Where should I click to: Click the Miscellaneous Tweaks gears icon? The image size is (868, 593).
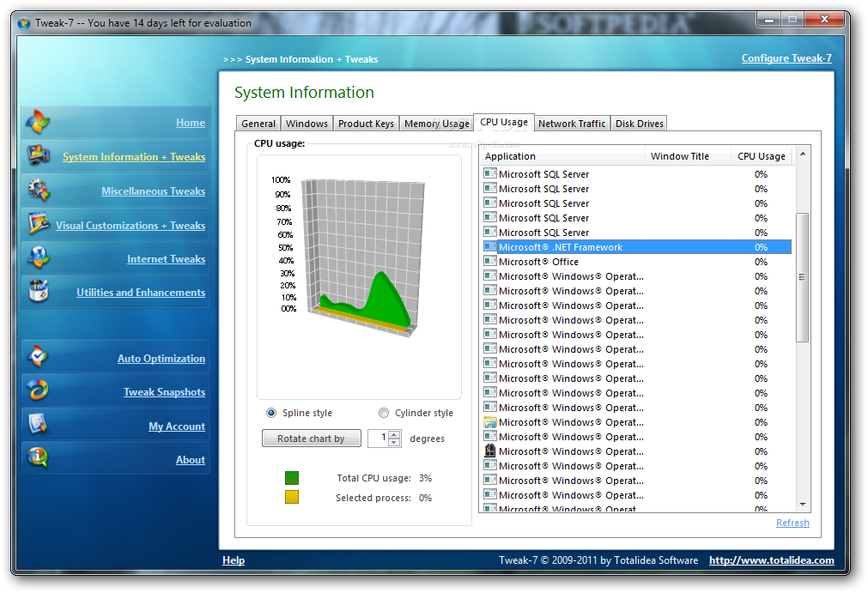coord(38,191)
